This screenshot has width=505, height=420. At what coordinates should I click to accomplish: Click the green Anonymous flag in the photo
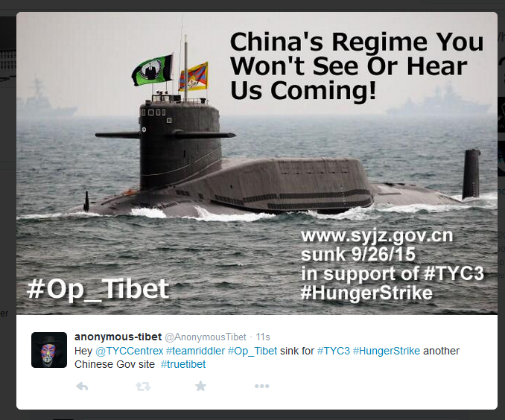(153, 70)
